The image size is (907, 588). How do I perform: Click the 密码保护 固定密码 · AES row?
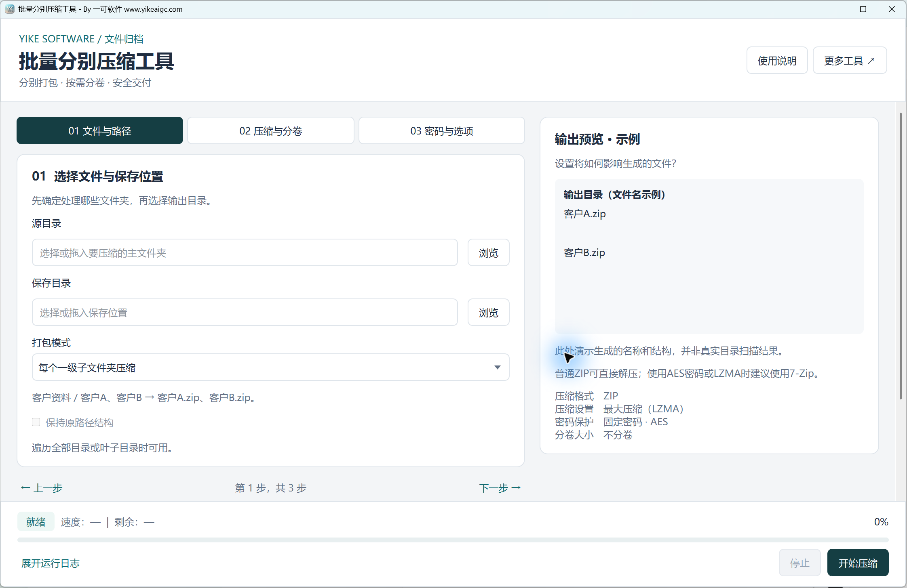pyautogui.click(x=612, y=422)
